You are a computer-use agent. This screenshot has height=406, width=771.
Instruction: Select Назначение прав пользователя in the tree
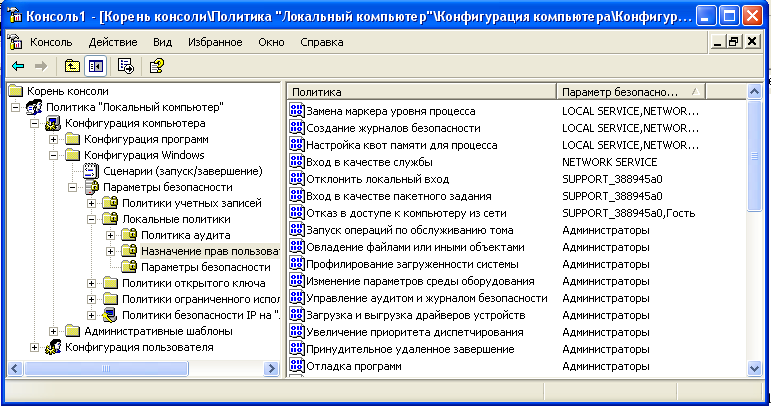point(210,251)
